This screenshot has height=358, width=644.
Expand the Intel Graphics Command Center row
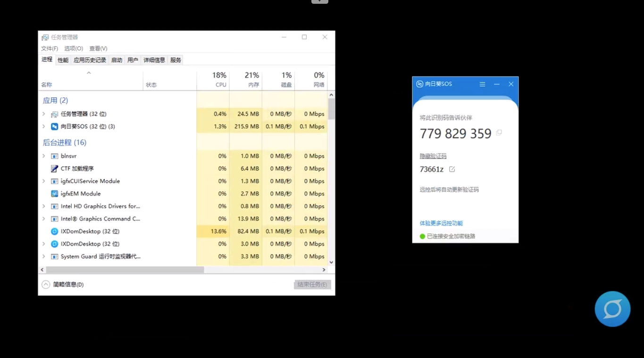44,219
